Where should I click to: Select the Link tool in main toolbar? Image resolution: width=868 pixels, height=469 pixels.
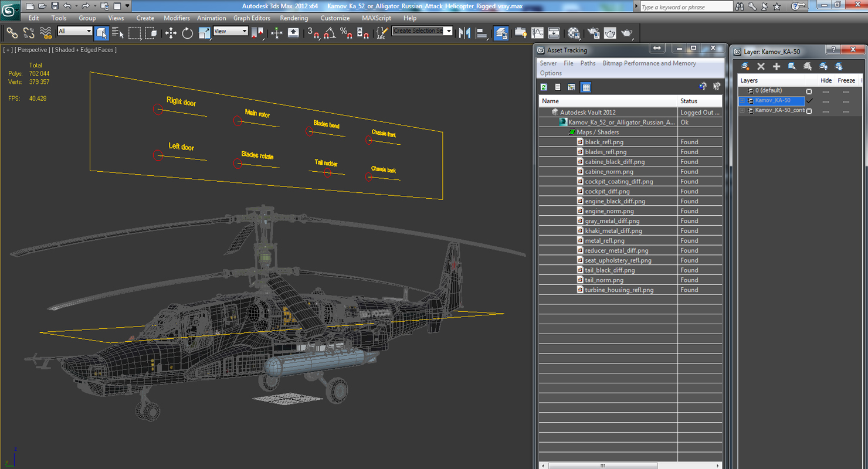pos(12,33)
